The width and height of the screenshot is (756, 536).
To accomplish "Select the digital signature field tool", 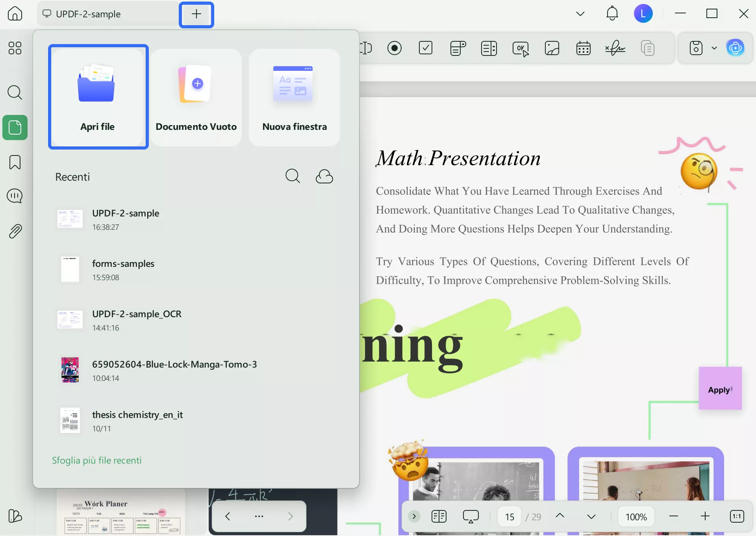I will [x=615, y=48].
